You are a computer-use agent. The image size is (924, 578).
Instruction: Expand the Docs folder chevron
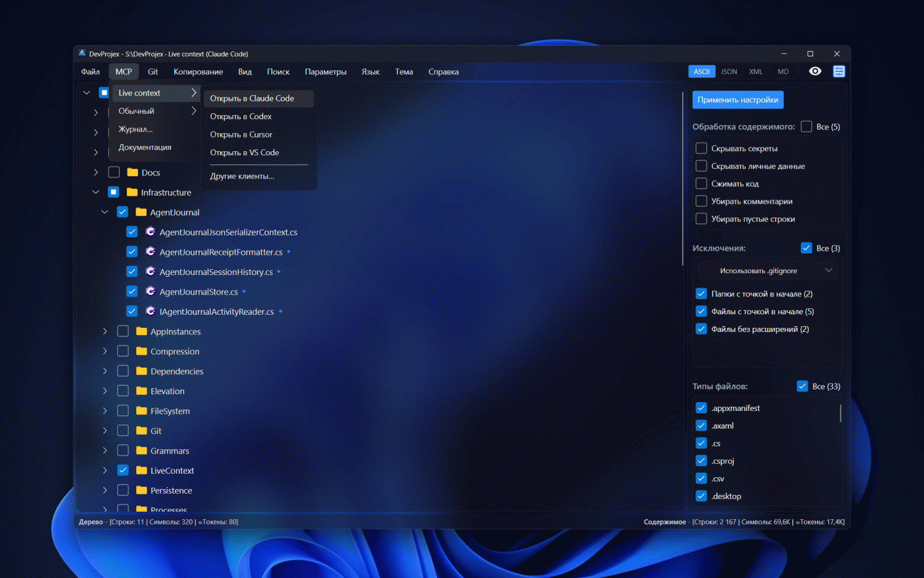pyautogui.click(x=96, y=172)
